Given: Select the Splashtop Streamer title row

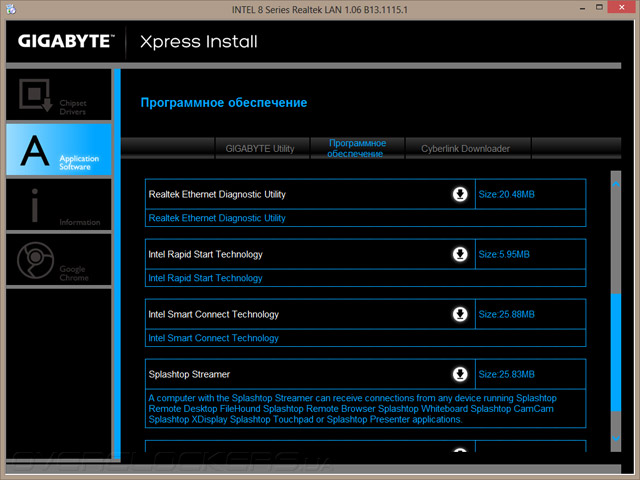Looking at the screenshot, I should point(310,374).
